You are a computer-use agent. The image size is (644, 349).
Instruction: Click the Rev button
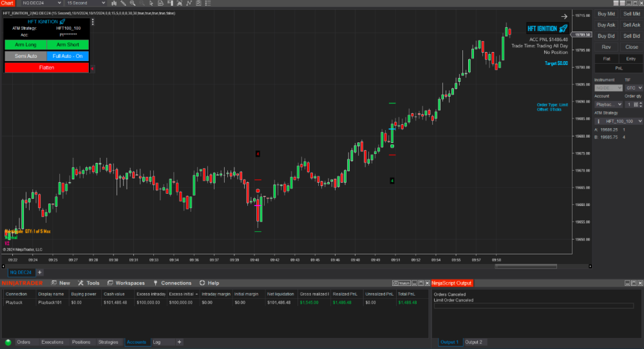coord(606,47)
